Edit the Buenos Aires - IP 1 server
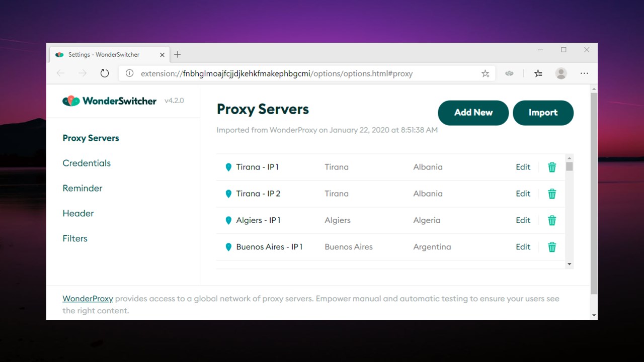 [523, 247]
